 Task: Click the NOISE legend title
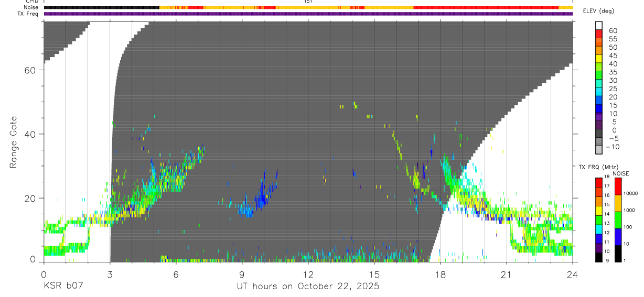click(619, 173)
